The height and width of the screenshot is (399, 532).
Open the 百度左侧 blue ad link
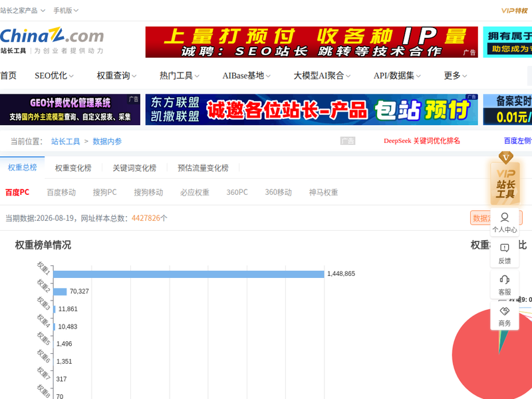[518, 141]
